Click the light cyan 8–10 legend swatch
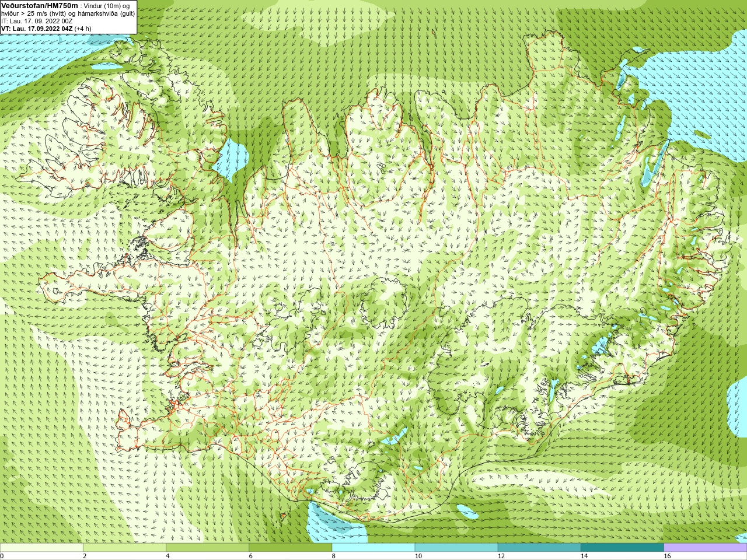Viewport: 747px width, 560px height. pos(373,548)
